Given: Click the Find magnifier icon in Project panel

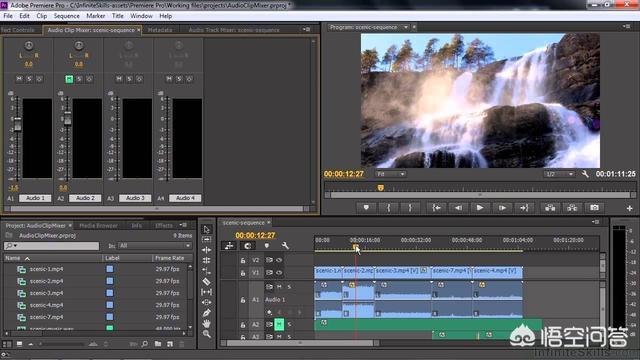Looking at the screenshot, I should click(x=144, y=344).
